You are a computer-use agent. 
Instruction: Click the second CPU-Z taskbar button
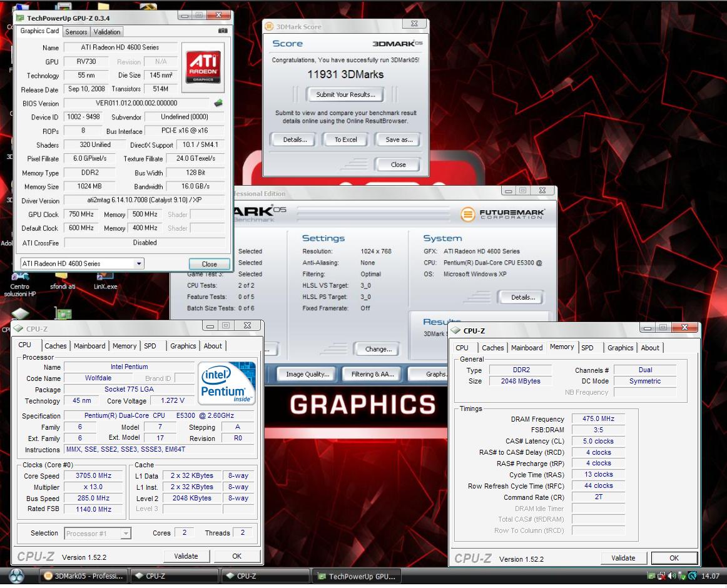[266, 576]
